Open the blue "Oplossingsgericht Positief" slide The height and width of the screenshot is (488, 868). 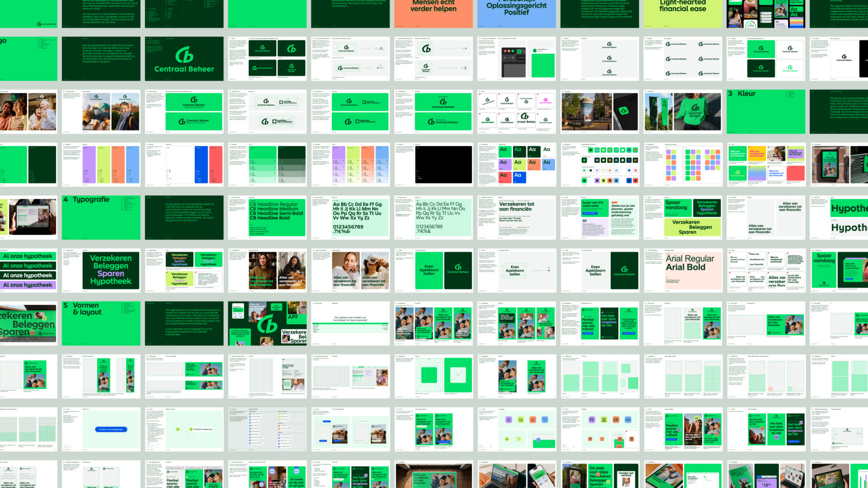(x=517, y=14)
